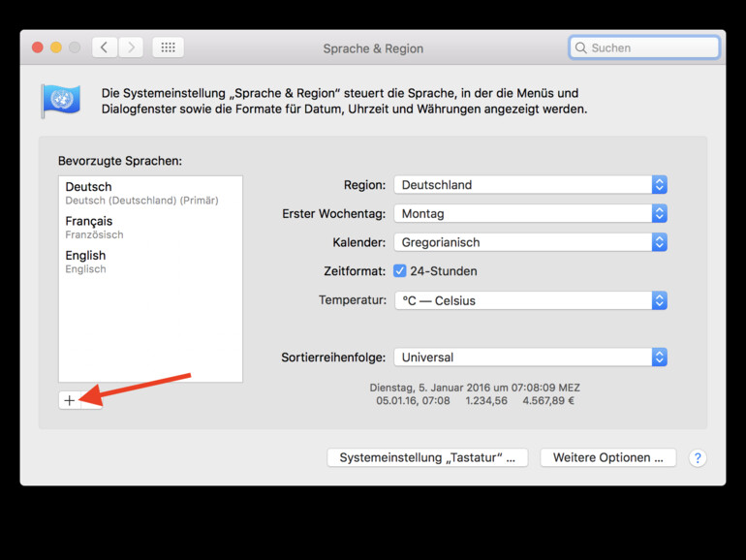Click the magnifier icon in the search field
Viewport: 746px width, 560px height.
pyautogui.click(x=580, y=48)
